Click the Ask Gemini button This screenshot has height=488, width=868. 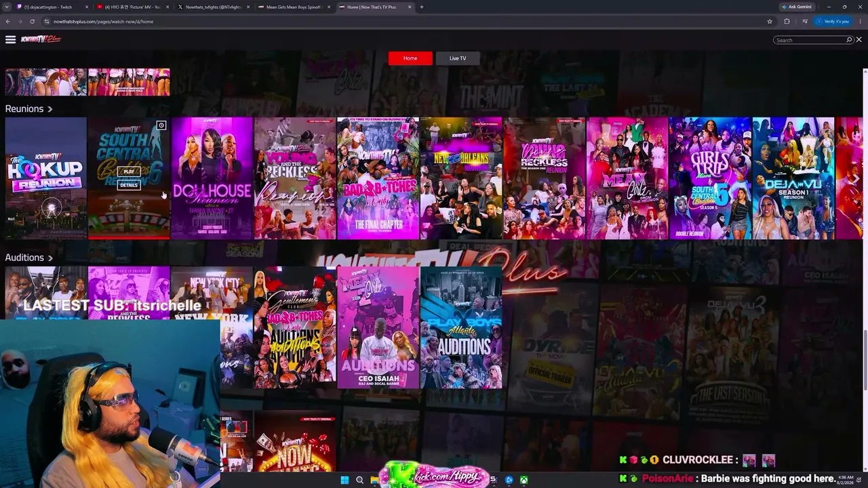[796, 7]
